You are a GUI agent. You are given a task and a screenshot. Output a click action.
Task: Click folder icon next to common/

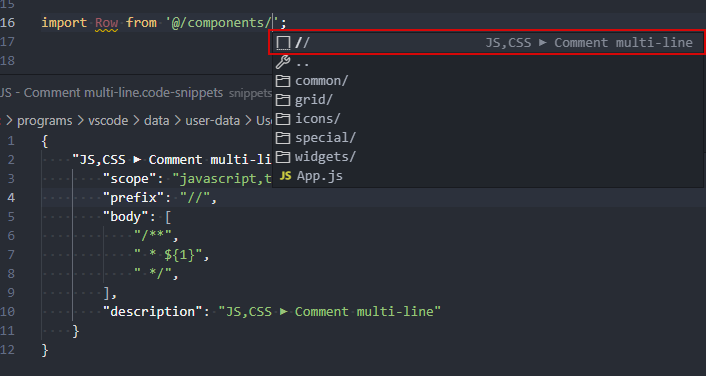pyautogui.click(x=283, y=81)
